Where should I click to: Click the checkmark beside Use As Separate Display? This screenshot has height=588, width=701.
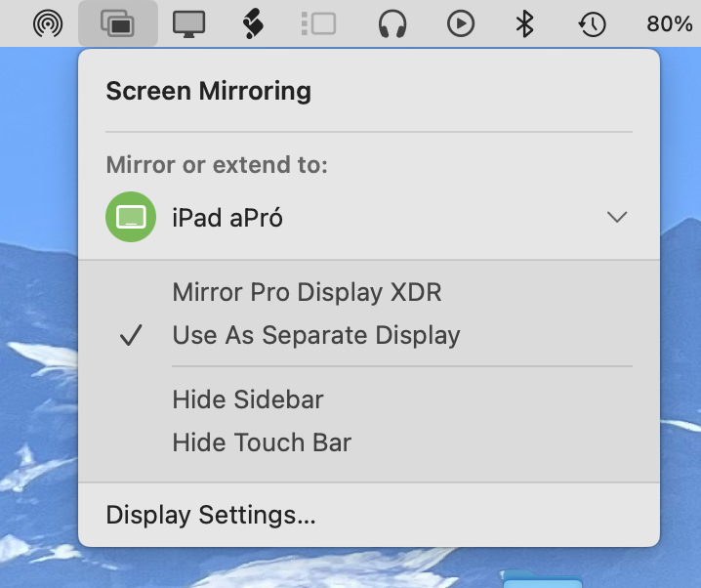[131, 335]
